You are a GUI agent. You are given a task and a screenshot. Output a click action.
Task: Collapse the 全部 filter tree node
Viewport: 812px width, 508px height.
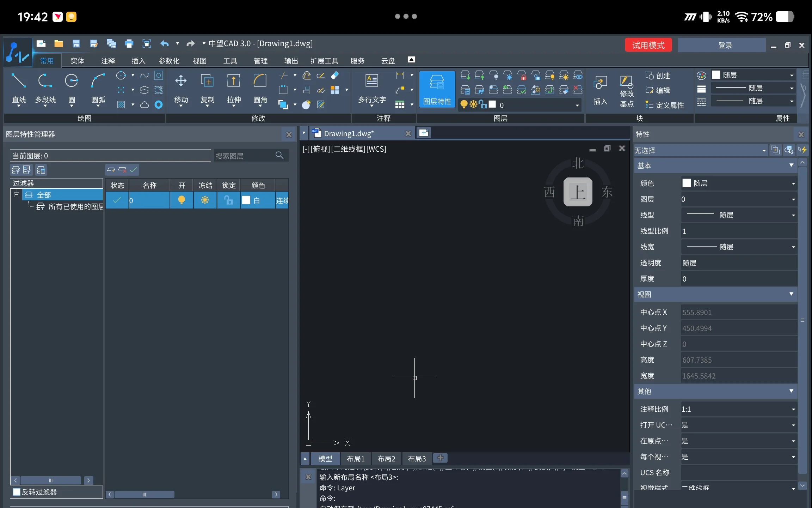(x=16, y=194)
